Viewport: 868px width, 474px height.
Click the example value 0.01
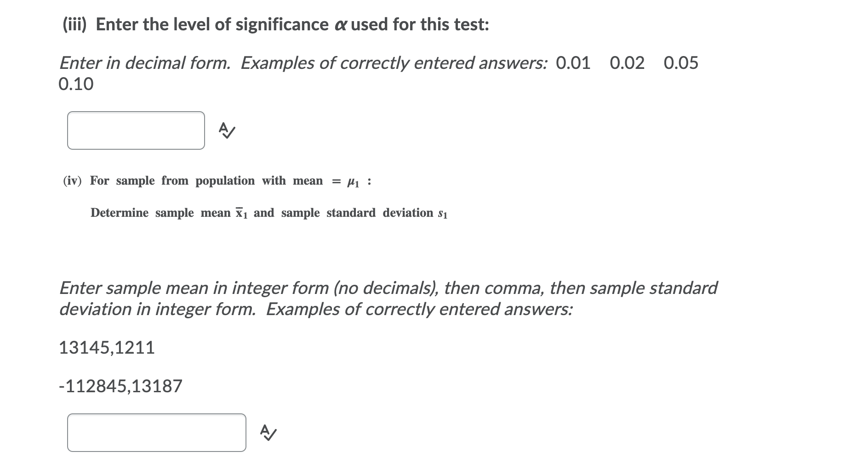573,63
